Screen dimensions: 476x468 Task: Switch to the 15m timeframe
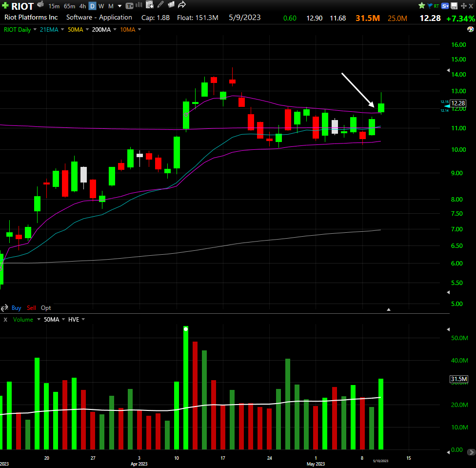coord(54,6)
